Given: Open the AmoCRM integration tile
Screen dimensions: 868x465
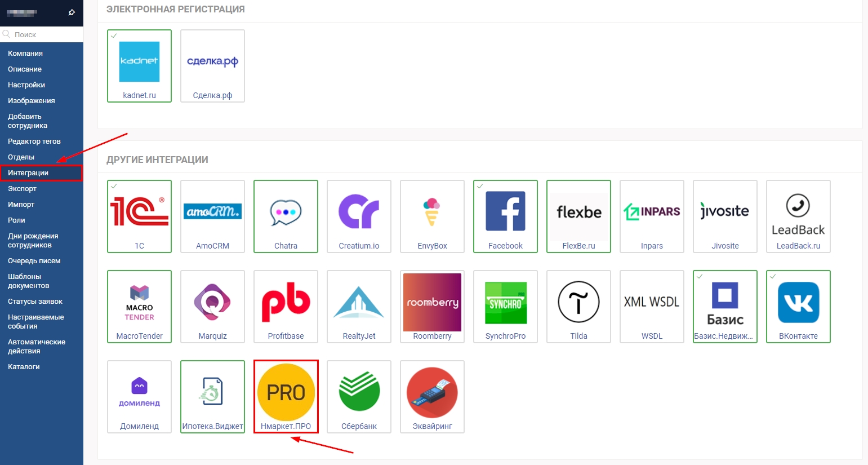Looking at the screenshot, I should tap(212, 216).
